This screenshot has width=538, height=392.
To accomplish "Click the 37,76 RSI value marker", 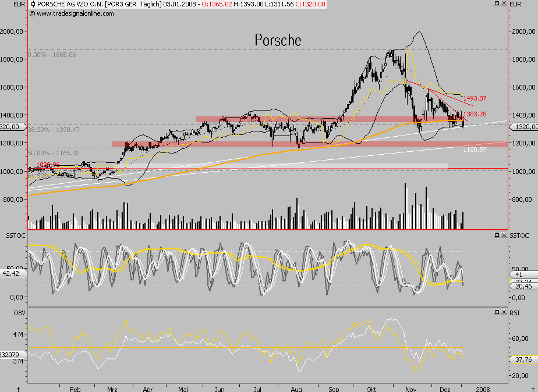I will (523, 359).
